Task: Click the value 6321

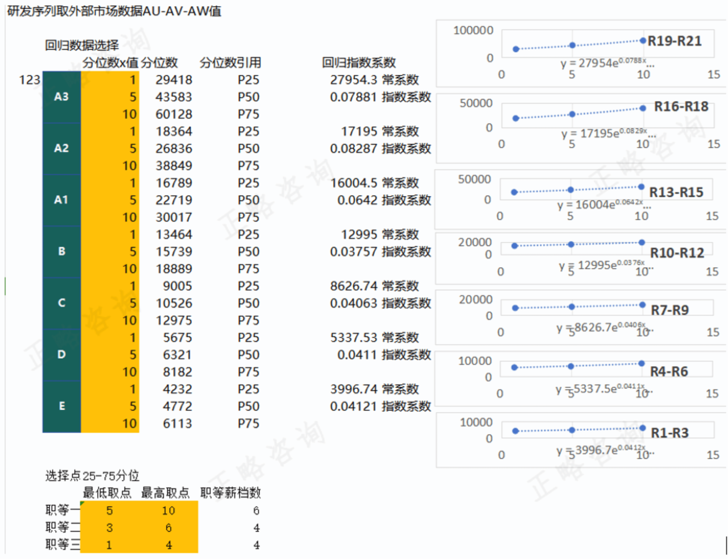Action: (177, 355)
